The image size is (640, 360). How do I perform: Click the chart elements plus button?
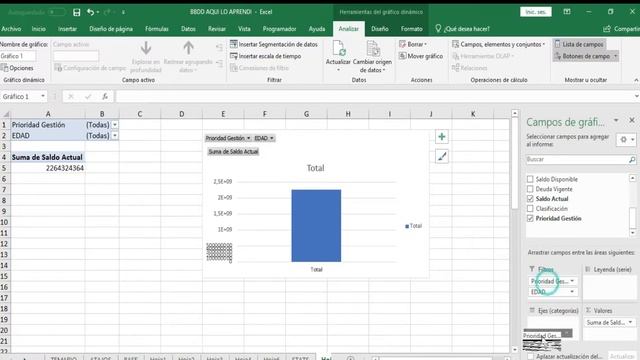coord(442,137)
